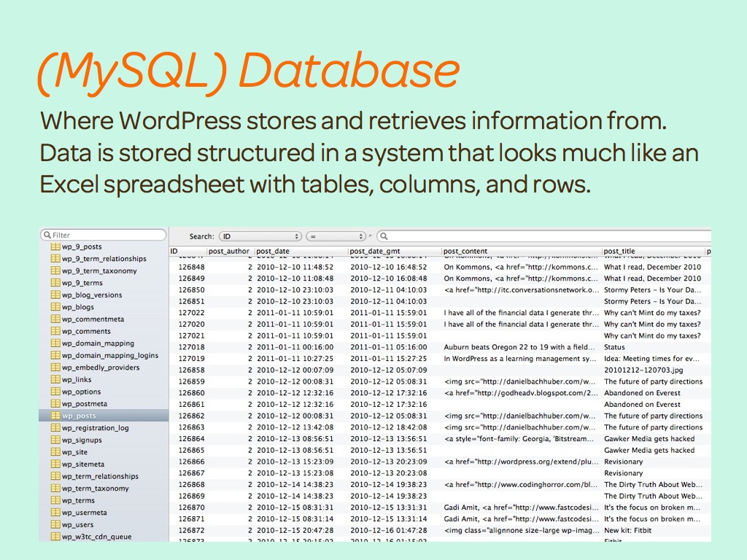
Task: Open the wp_users table
Action: point(77,525)
